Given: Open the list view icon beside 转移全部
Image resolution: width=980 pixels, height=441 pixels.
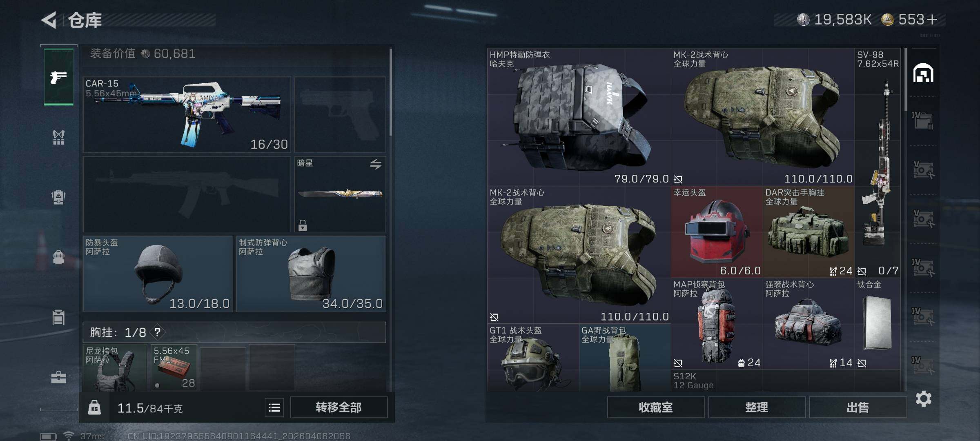Looking at the screenshot, I should 274,407.
